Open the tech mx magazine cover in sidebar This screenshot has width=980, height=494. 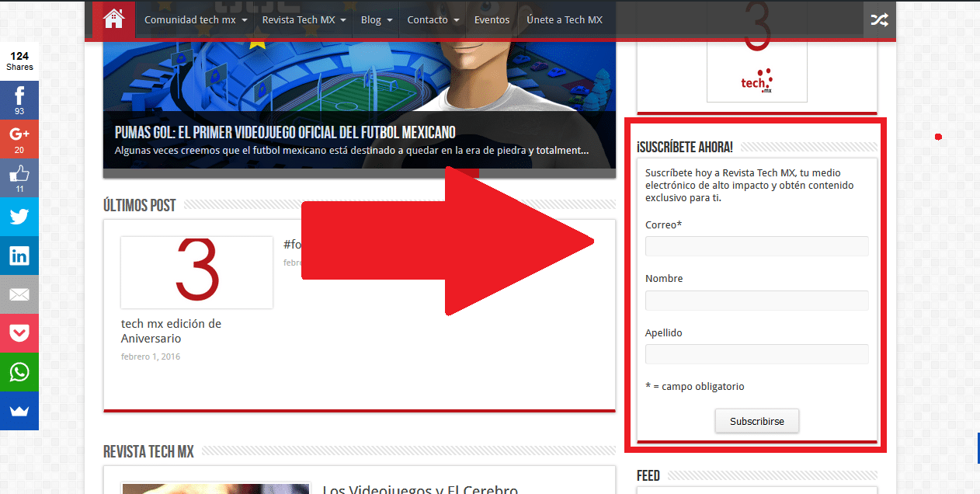coord(757,70)
